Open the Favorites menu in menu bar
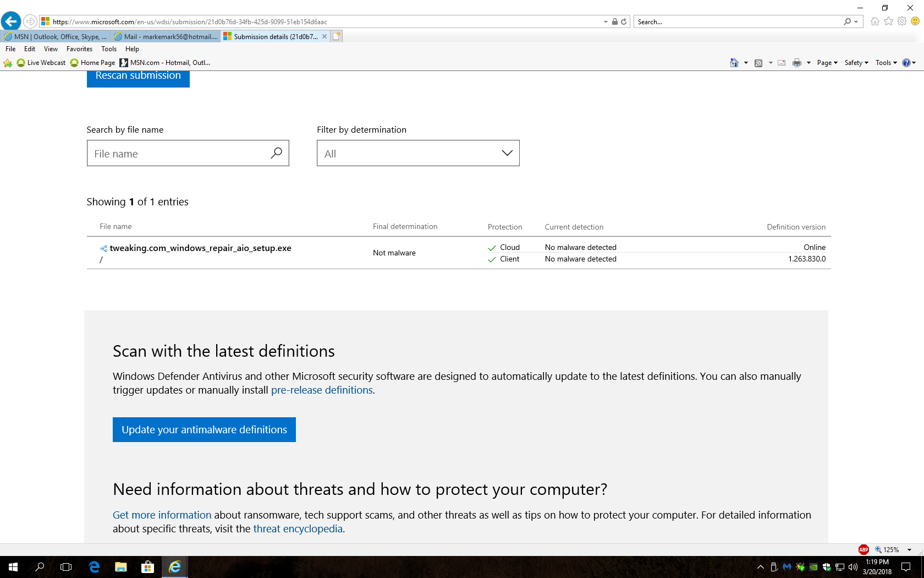Screen dimensions: 924x578 79,49
